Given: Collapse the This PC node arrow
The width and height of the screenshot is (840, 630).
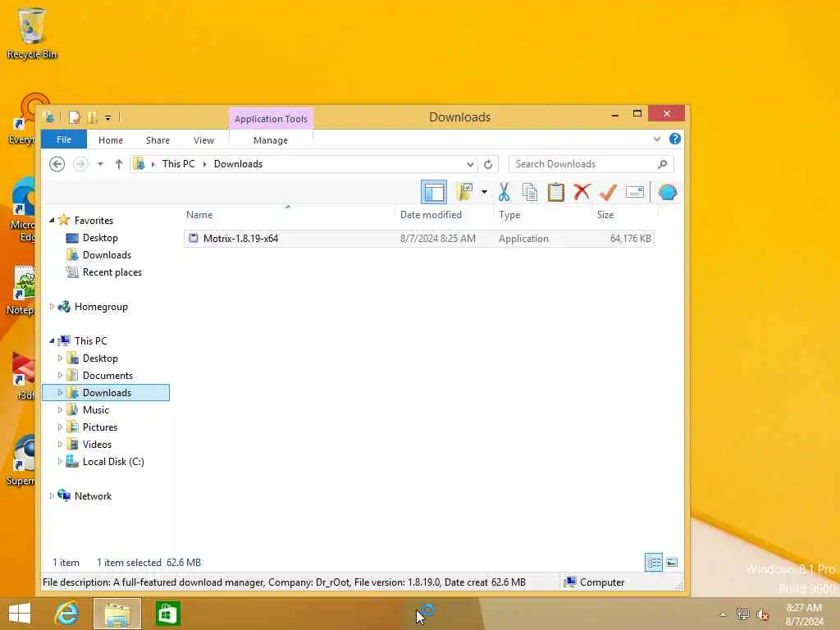Looking at the screenshot, I should [x=52, y=340].
